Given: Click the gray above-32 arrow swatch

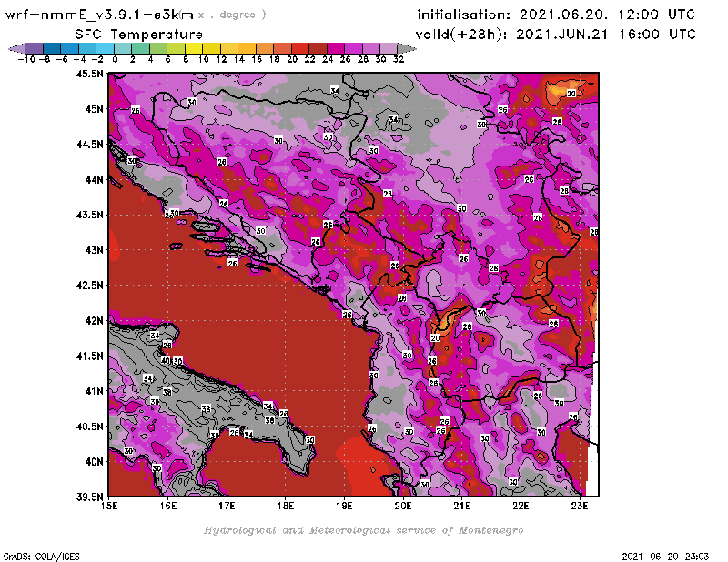Looking at the screenshot, I should pos(407,48).
